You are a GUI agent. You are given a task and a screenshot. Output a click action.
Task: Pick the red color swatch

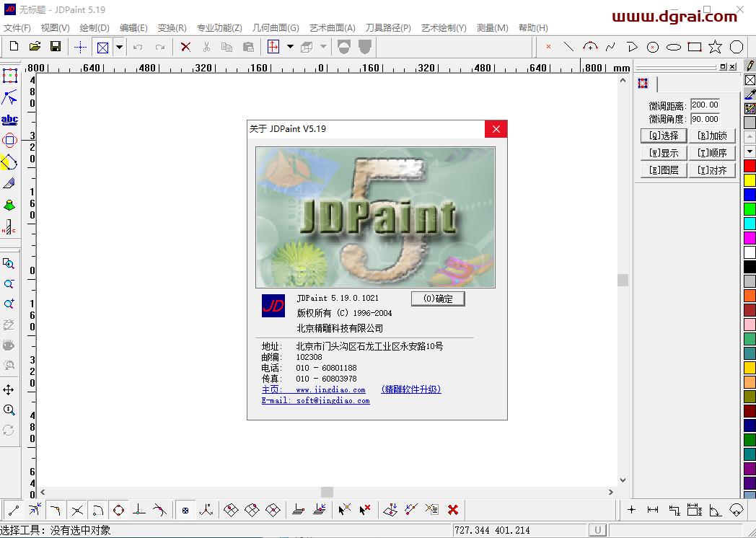750,166
